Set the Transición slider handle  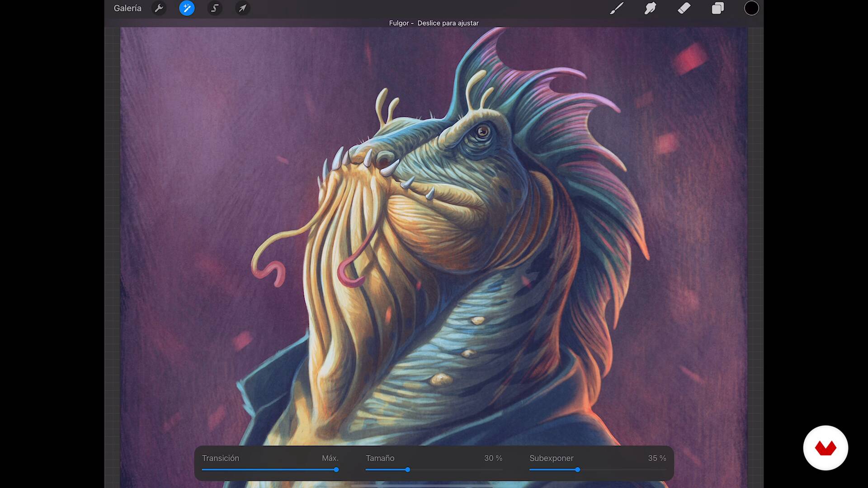tap(336, 470)
